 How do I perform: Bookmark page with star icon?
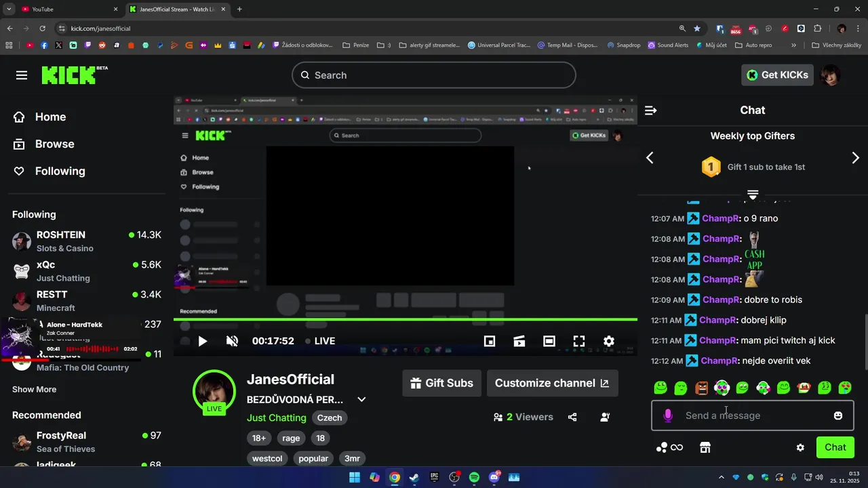coord(697,28)
